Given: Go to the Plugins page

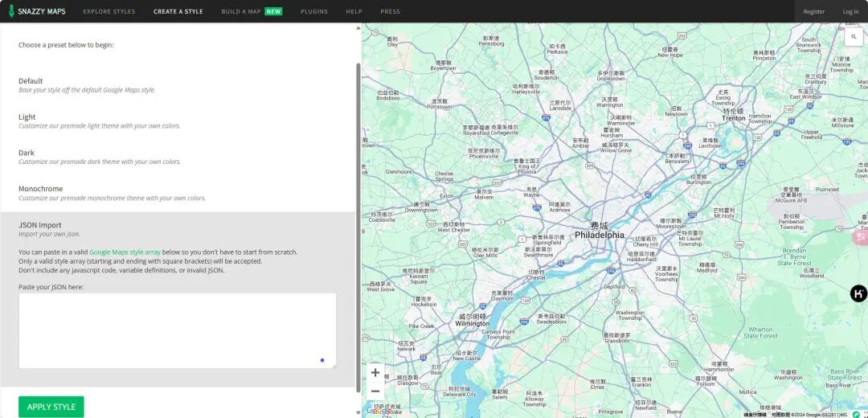Looking at the screenshot, I should point(314,11).
